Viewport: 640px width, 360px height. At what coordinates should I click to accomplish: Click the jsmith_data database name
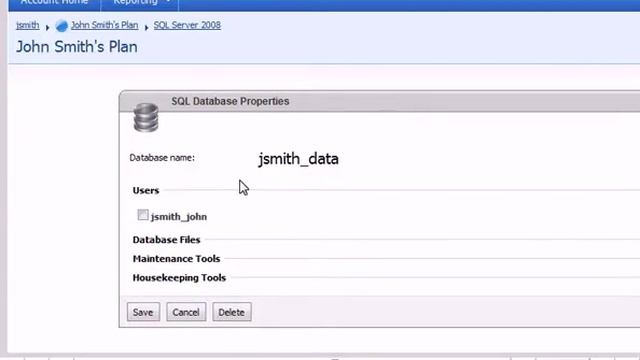pos(298,159)
